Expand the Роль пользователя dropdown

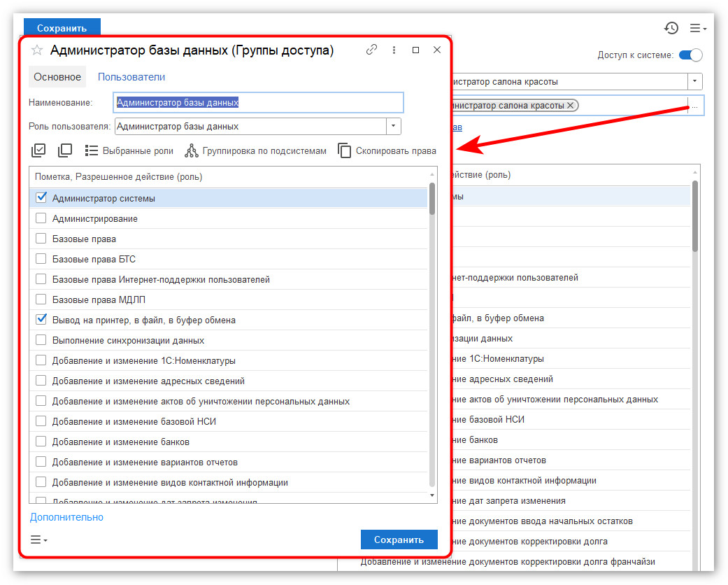coord(394,126)
